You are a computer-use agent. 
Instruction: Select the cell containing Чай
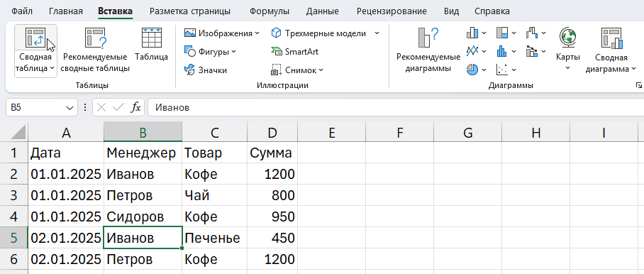214,195
